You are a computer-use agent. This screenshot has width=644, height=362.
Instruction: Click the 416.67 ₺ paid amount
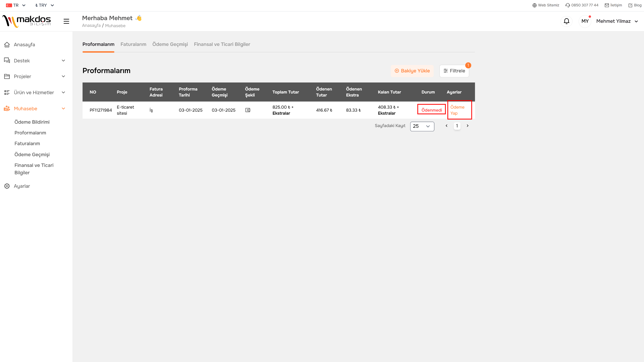click(x=324, y=110)
